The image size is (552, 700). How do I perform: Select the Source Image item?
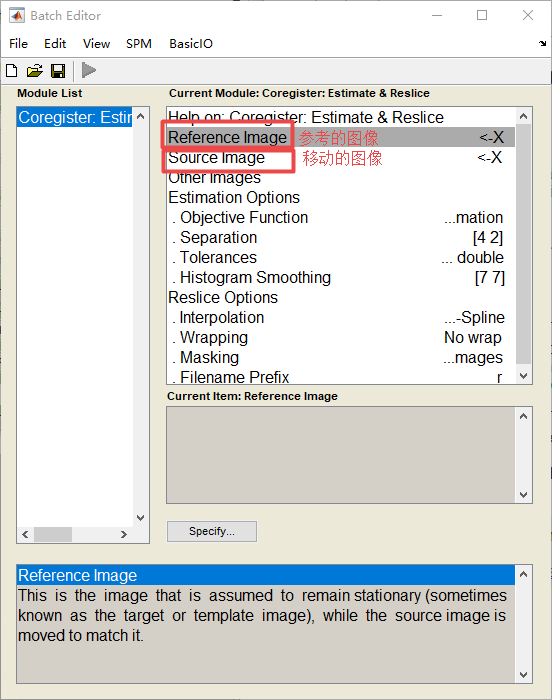pos(341,158)
